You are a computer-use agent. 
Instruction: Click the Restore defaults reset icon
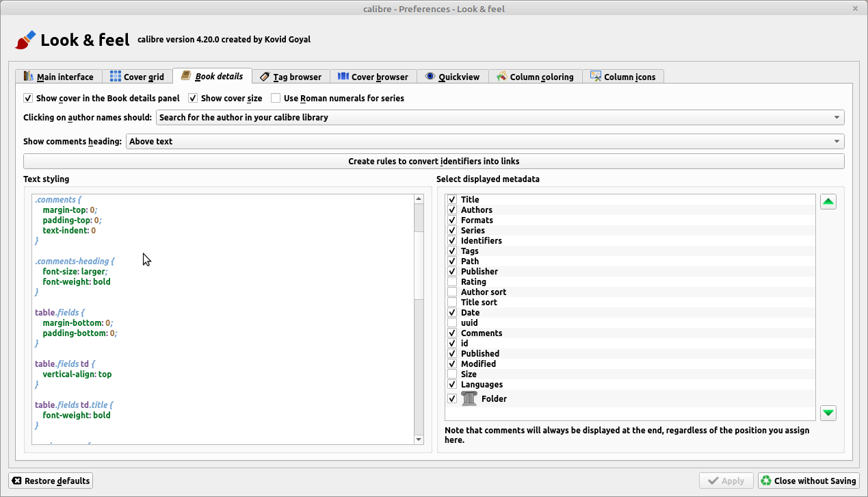click(x=17, y=481)
